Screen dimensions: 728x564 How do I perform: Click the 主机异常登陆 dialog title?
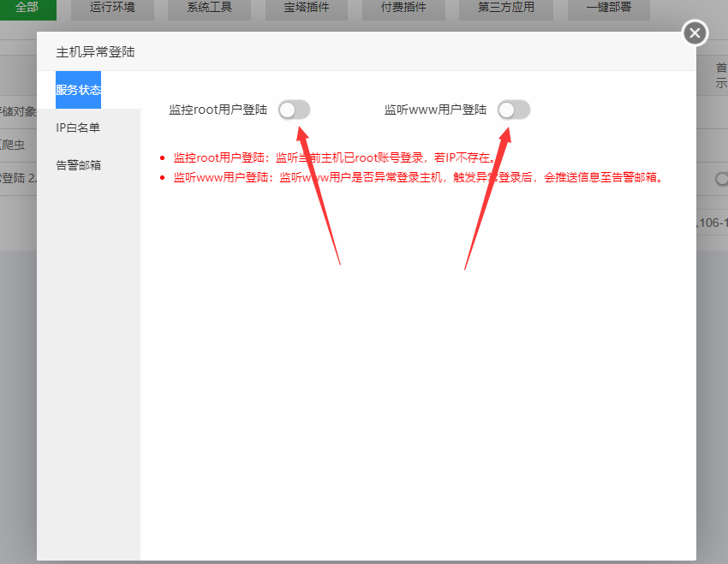95,52
